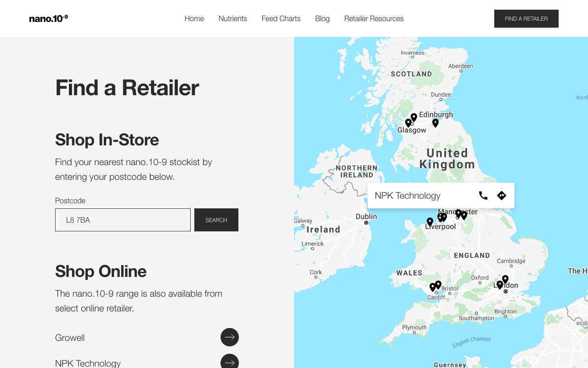588x368 pixels.
Task: Select the map pin directly above Bristol
Action: click(x=438, y=285)
